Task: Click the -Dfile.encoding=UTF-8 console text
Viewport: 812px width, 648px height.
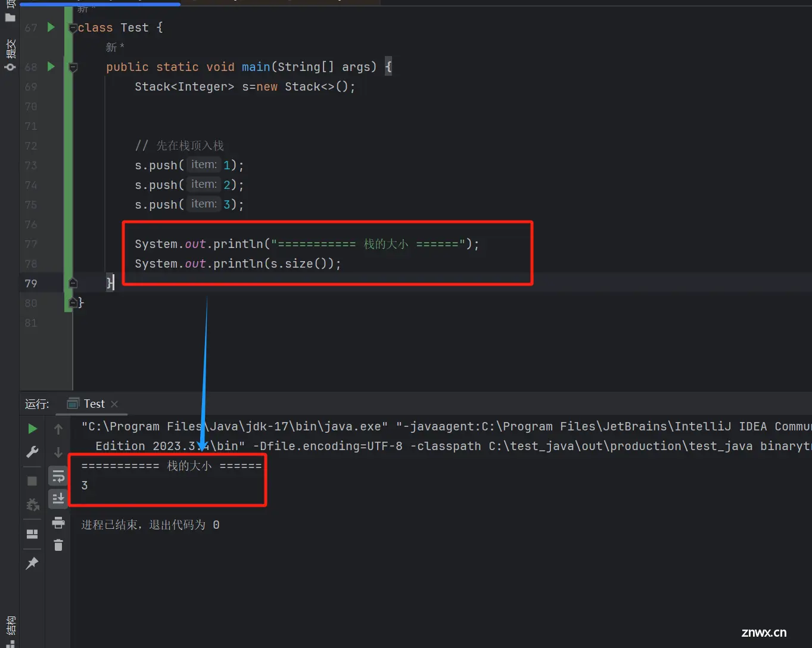Action: (328, 446)
